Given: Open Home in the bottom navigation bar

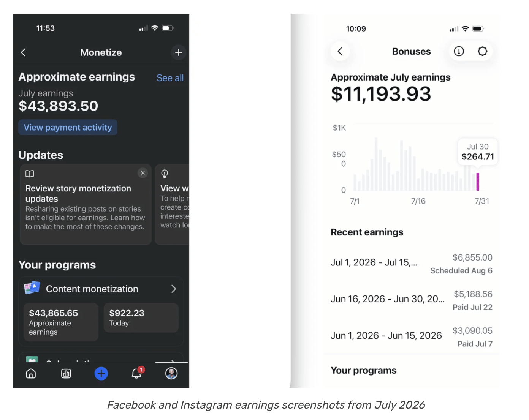Looking at the screenshot, I should coord(31,374).
